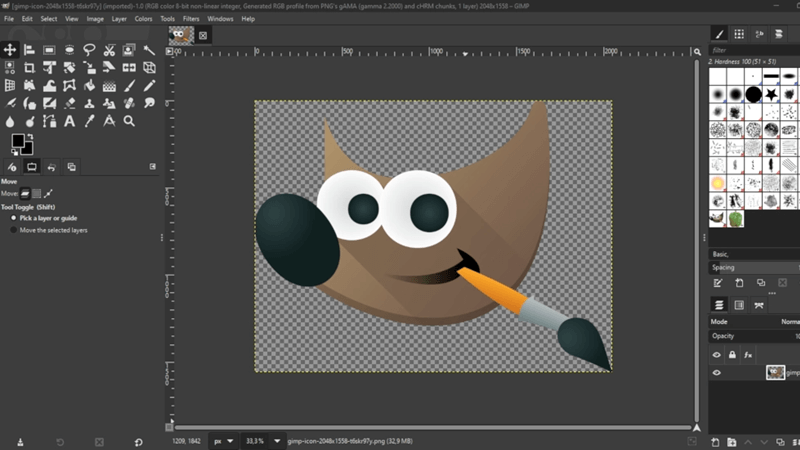
Task: Switch to the Paths tab in layers dock
Action: click(x=759, y=305)
